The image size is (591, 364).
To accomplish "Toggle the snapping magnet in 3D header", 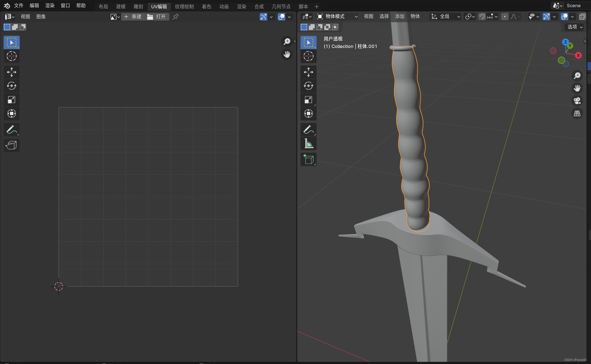I will pyautogui.click(x=482, y=17).
